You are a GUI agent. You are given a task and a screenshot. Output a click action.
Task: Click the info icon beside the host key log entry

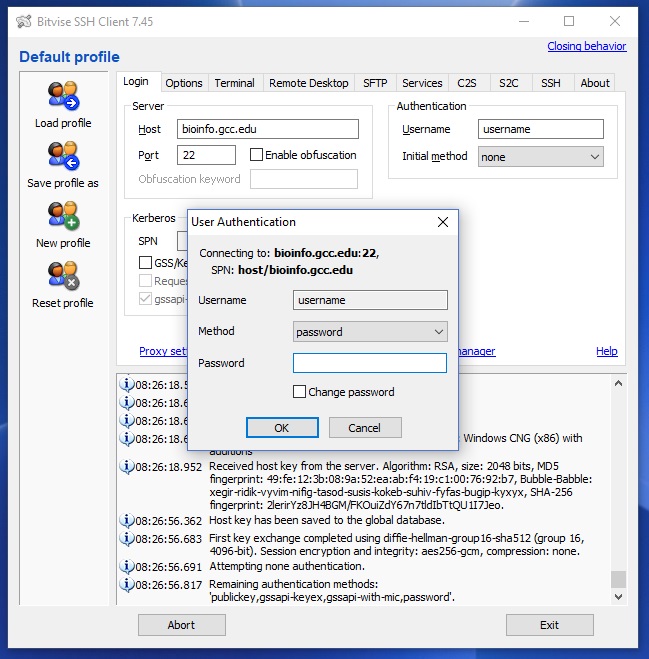[127, 467]
